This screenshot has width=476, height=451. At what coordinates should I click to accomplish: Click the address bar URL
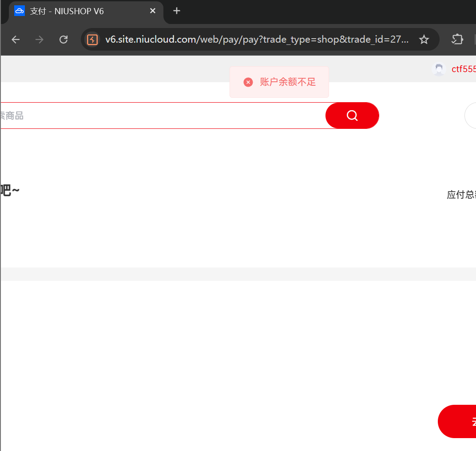(257, 40)
